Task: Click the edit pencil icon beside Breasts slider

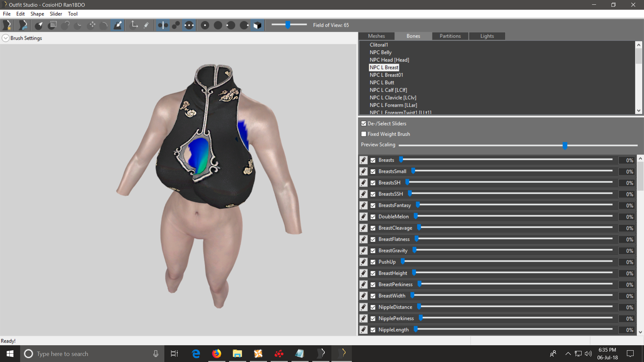Action: point(364,160)
